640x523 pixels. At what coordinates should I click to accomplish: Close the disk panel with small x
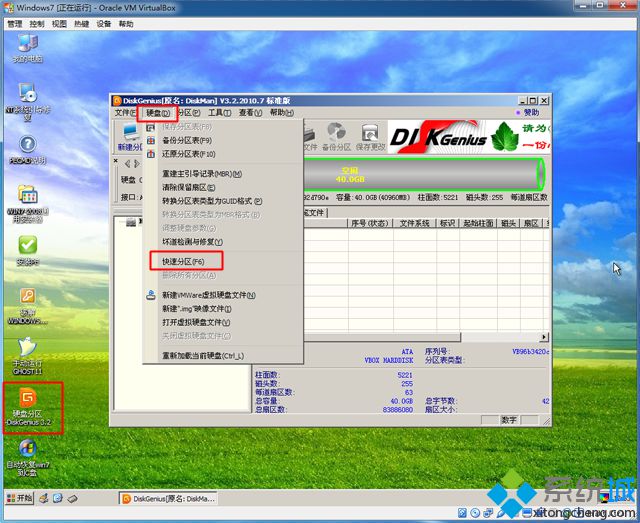116,161
